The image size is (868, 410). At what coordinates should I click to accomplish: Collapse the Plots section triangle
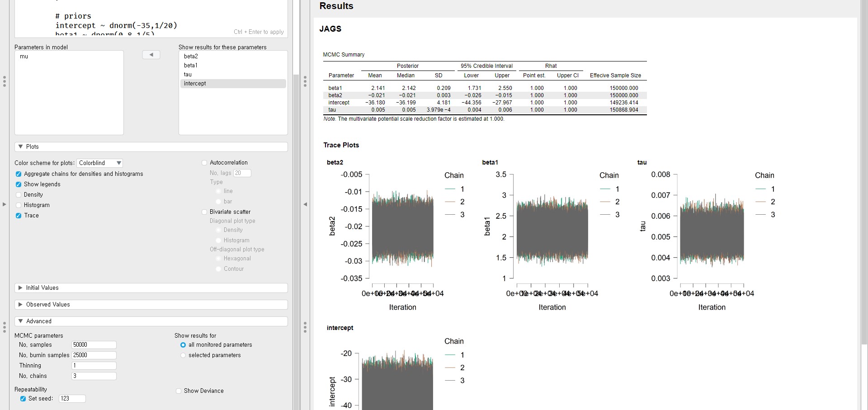(20, 147)
